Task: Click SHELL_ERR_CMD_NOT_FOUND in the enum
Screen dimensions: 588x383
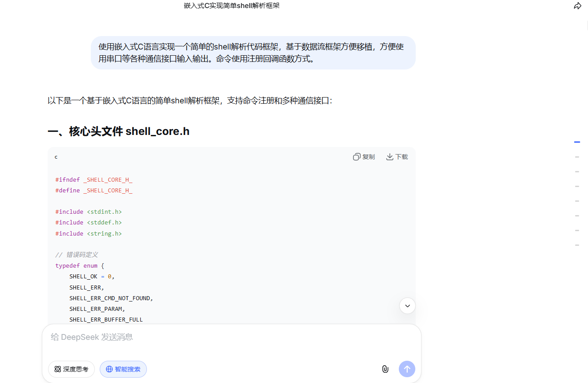Action: click(111, 298)
